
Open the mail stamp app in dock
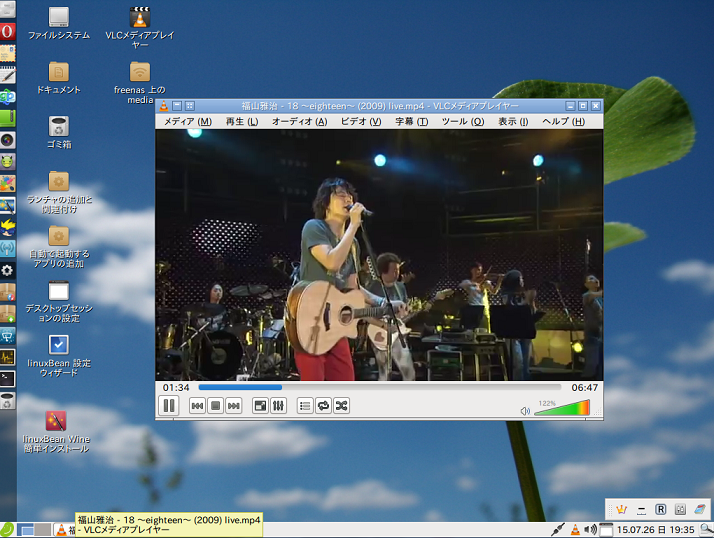pos(8,53)
